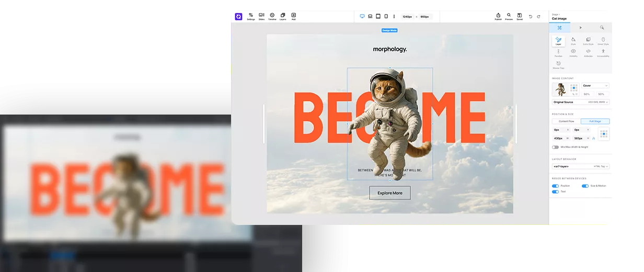Open the sr7-layer HTML Tag dropdown
Image resolution: width=644 pixels, height=272 pixels.
coord(581,166)
